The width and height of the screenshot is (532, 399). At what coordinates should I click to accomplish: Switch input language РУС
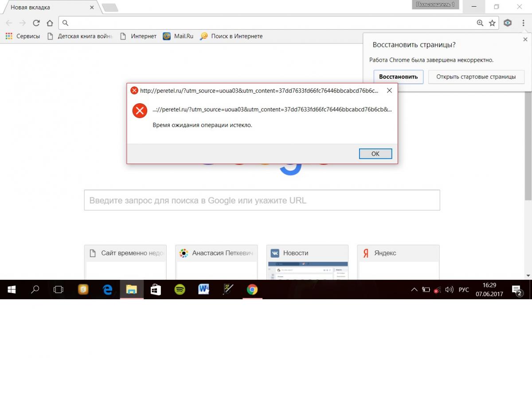(464, 289)
